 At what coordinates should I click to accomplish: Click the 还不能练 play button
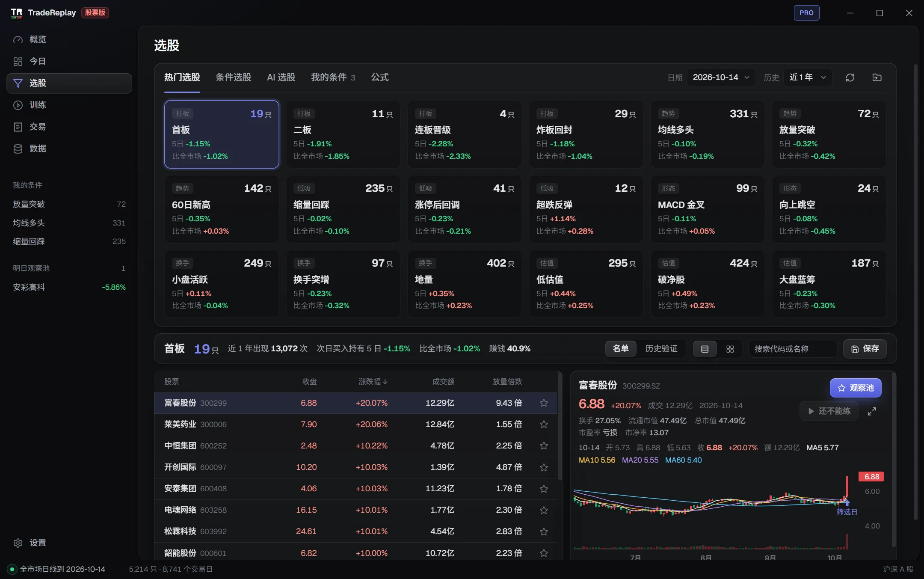pos(829,411)
